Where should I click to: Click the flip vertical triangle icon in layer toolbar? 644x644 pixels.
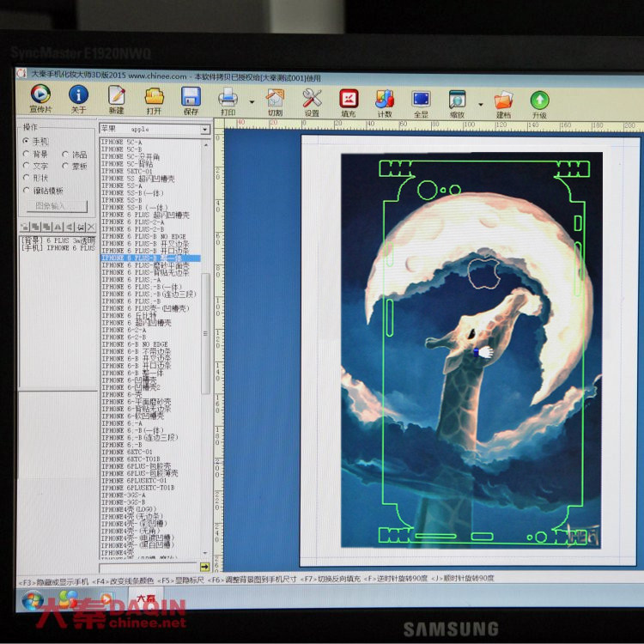click(x=58, y=227)
